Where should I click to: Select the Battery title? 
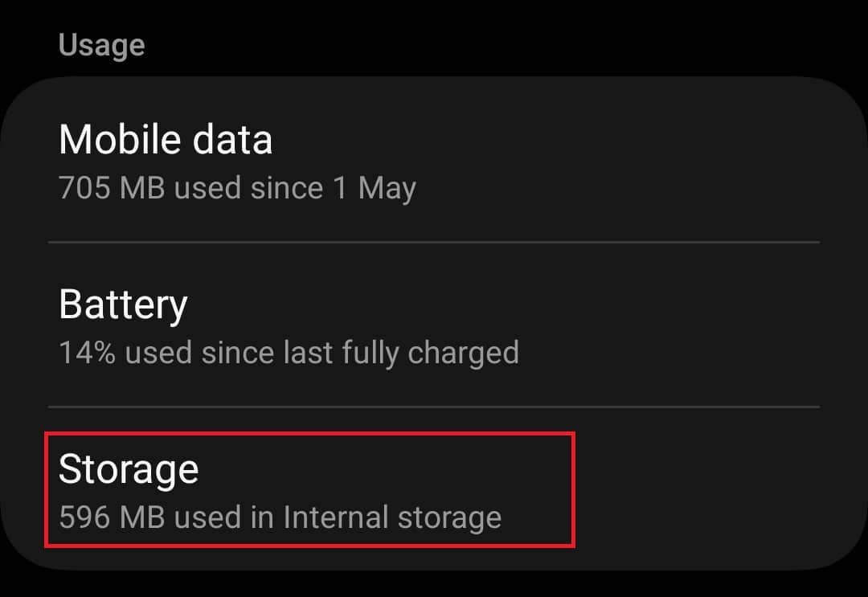coord(123,305)
